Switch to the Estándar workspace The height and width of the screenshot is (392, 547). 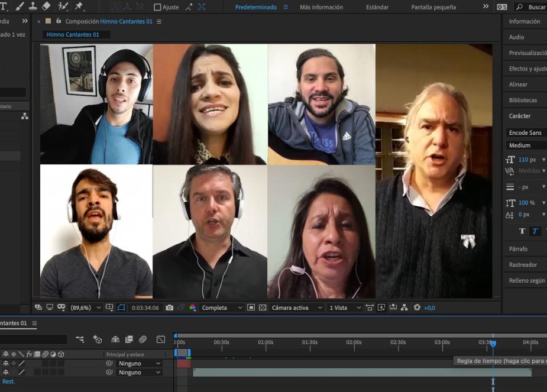[x=377, y=7]
